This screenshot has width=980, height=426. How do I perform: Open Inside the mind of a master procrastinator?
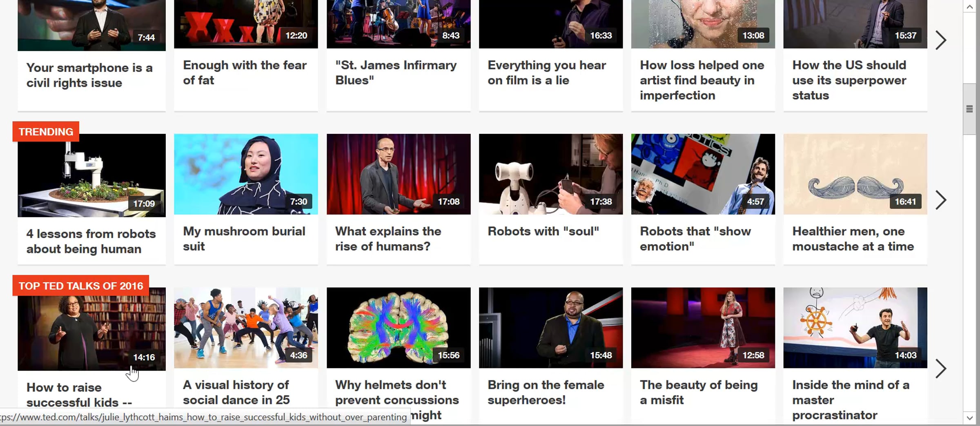tap(851, 400)
